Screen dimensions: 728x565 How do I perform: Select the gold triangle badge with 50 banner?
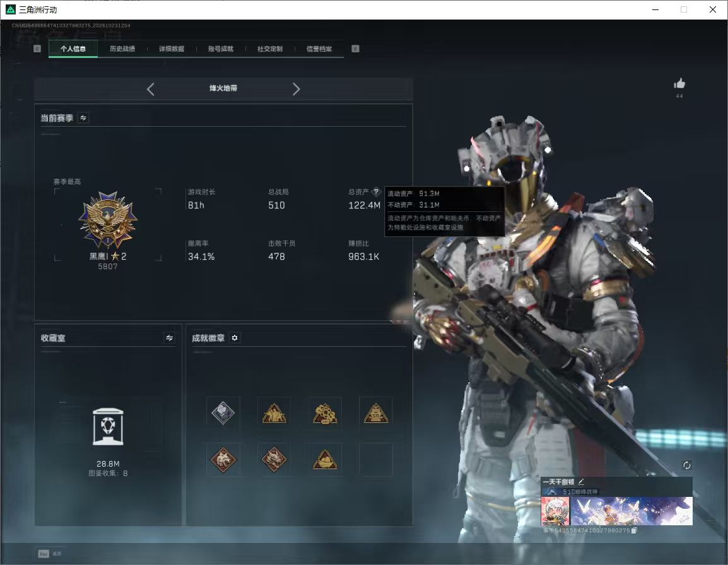pos(376,413)
